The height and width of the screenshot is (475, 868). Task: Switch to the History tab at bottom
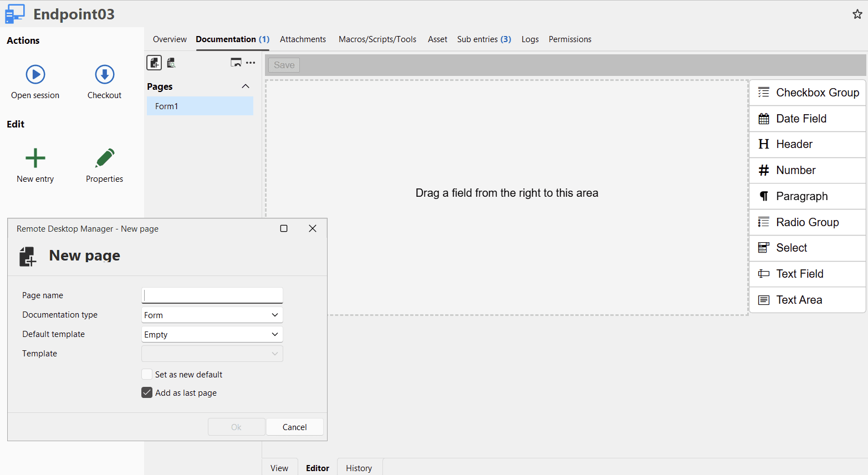[x=359, y=468]
